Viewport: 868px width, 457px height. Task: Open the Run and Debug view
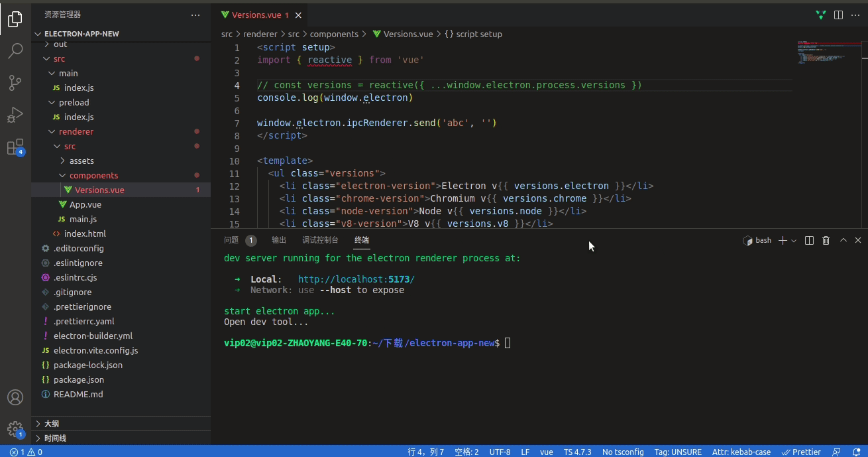(x=16, y=114)
